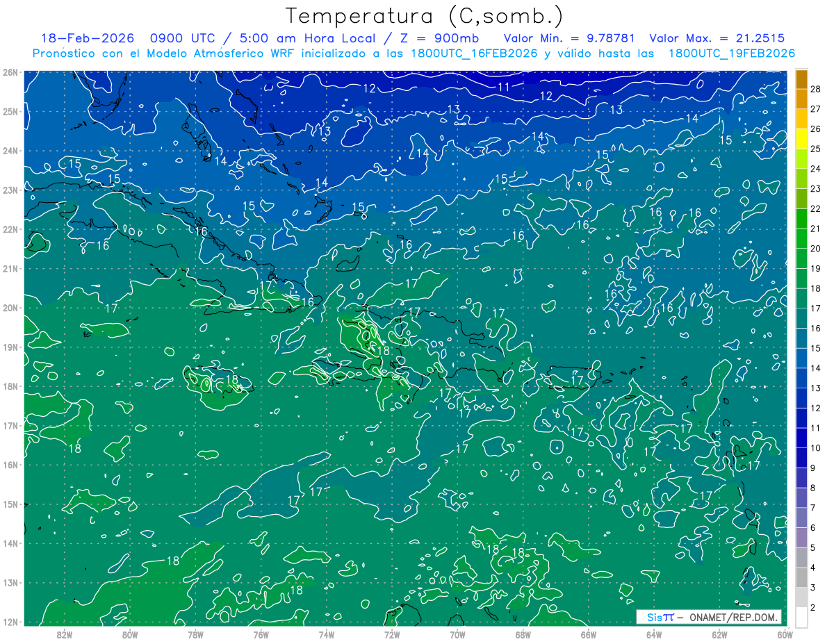Click the 'Sis' logo text beside ONAMET
This screenshot has width=834, height=644.
pyautogui.click(x=654, y=617)
